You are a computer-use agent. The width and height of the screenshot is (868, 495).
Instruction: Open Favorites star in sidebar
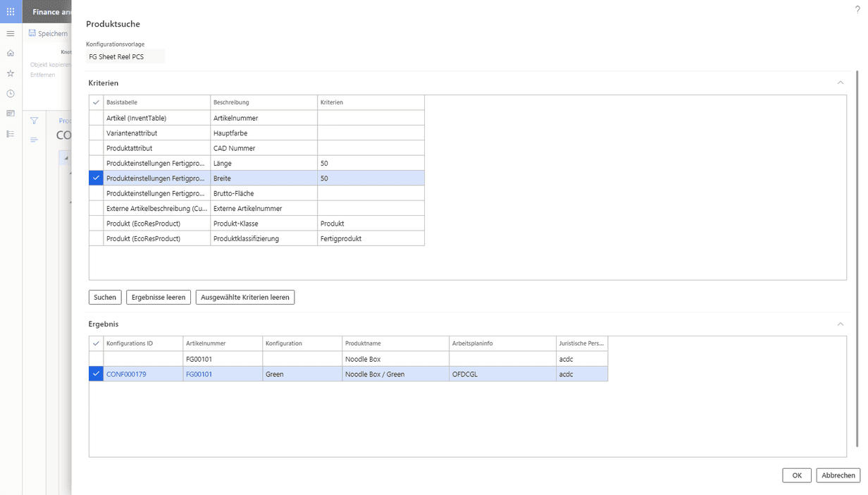pos(11,73)
